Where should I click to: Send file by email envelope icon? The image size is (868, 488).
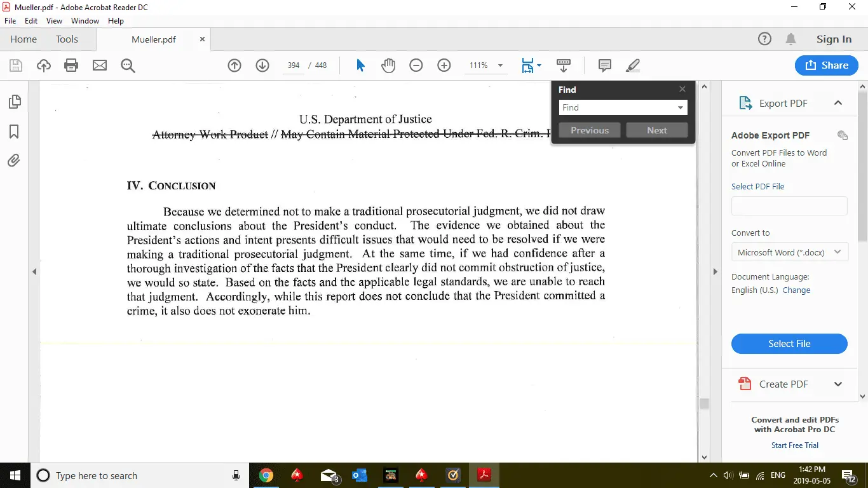100,65
